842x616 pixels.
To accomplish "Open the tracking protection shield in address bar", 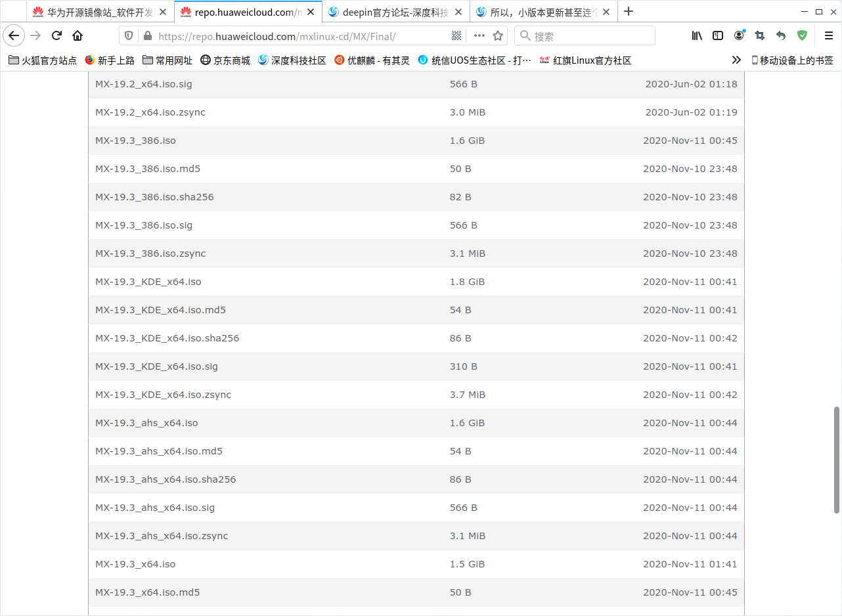I will coord(129,35).
